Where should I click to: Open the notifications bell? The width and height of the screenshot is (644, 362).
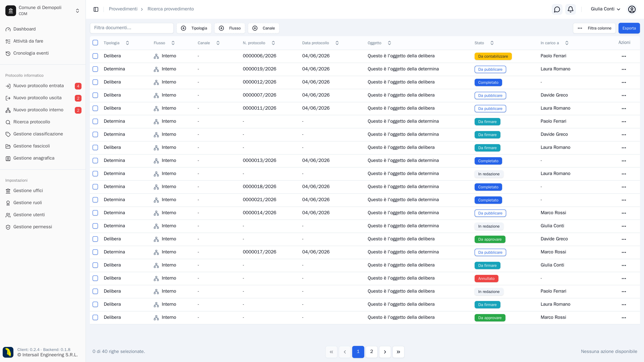[570, 9]
